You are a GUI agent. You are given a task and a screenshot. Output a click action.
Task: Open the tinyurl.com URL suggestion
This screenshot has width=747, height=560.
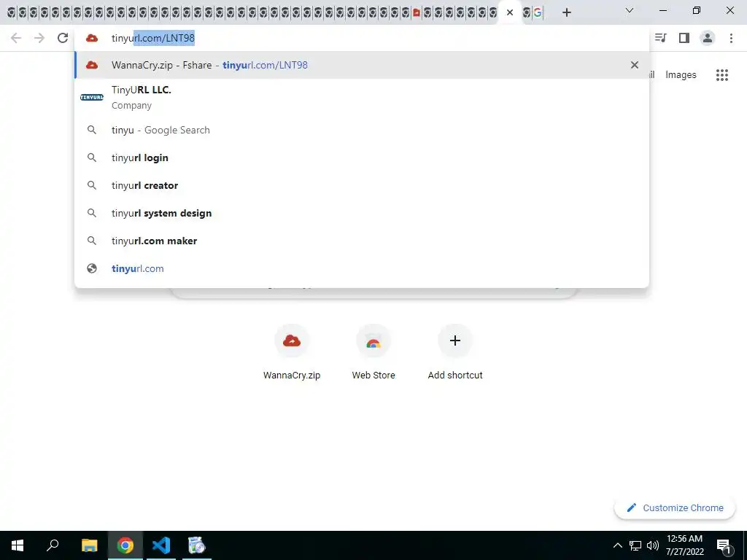(x=362, y=268)
